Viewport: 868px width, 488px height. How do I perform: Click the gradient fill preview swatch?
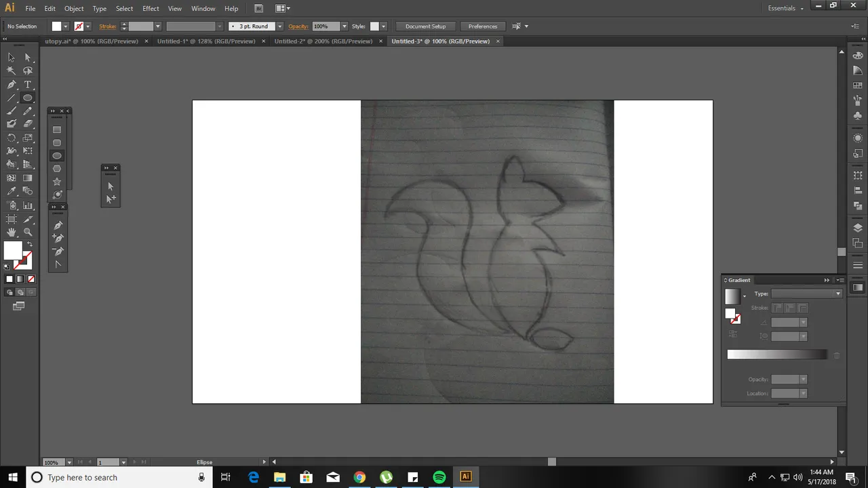click(x=732, y=296)
